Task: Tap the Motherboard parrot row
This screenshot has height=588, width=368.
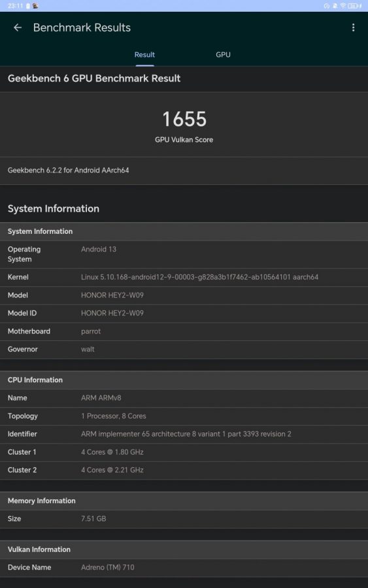Action: pos(184,331)
